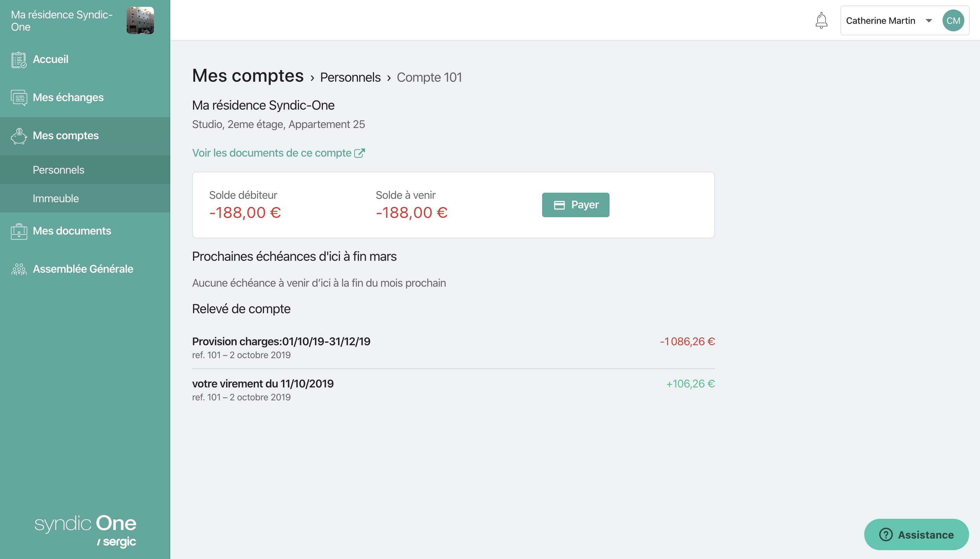
Task: Click the Solde à venir -188,00 € value
Action: [x=412, y=213]
